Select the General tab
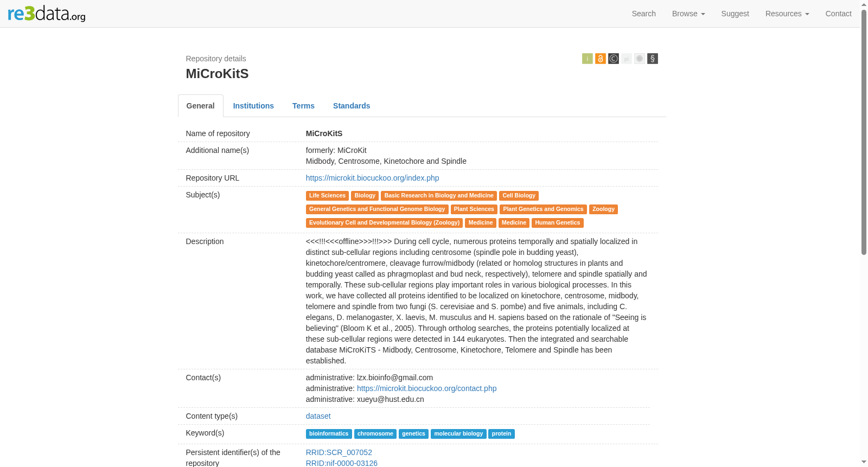Image resolution: width=868 pixels, height=467 pixels. (x=201, y=106)
